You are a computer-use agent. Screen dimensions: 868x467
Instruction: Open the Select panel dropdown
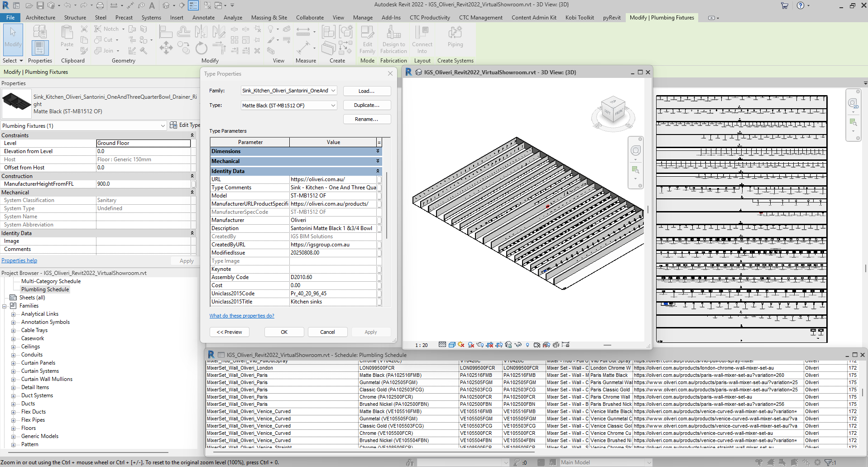click(x=12, y=60)
